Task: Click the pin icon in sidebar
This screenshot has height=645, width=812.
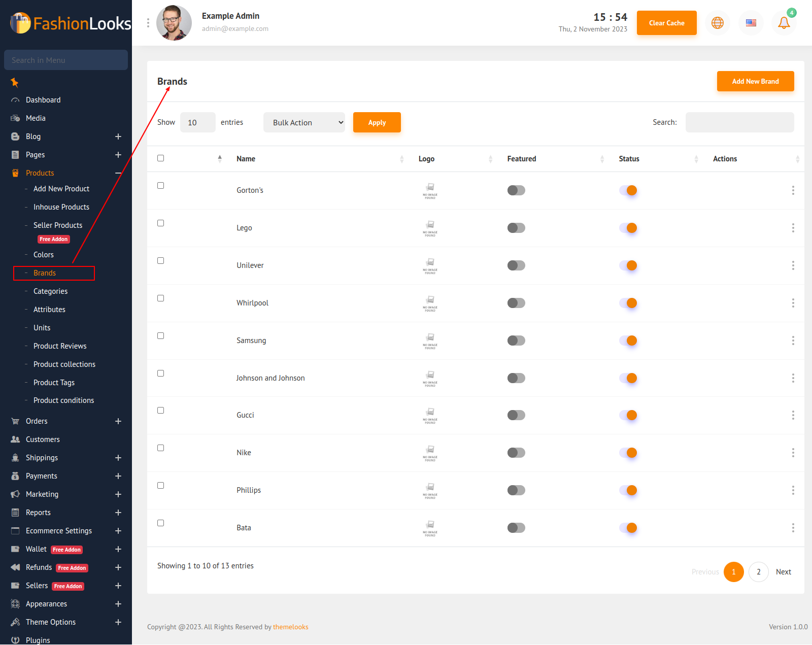Action: (x=15, y=82)
